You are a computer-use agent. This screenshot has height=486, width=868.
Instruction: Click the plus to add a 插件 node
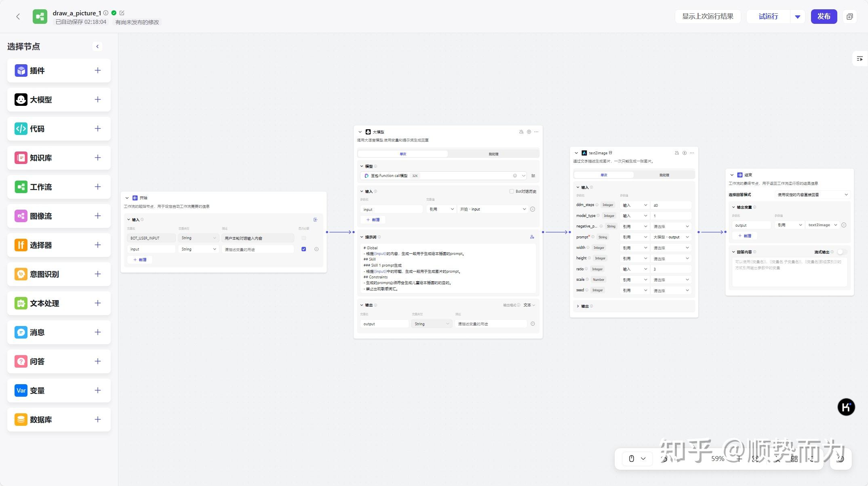coord(97,71)
